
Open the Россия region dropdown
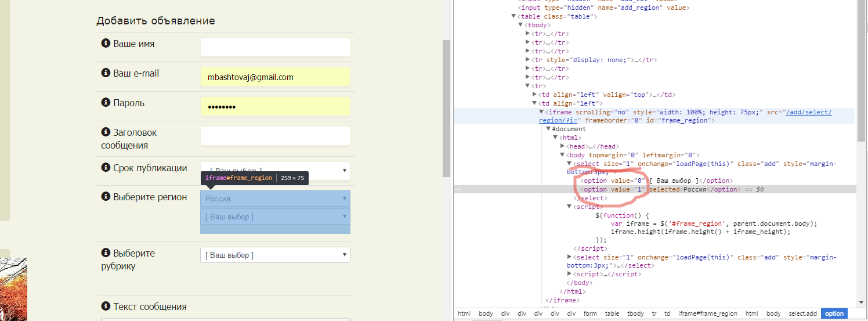[x=275, y=199]
